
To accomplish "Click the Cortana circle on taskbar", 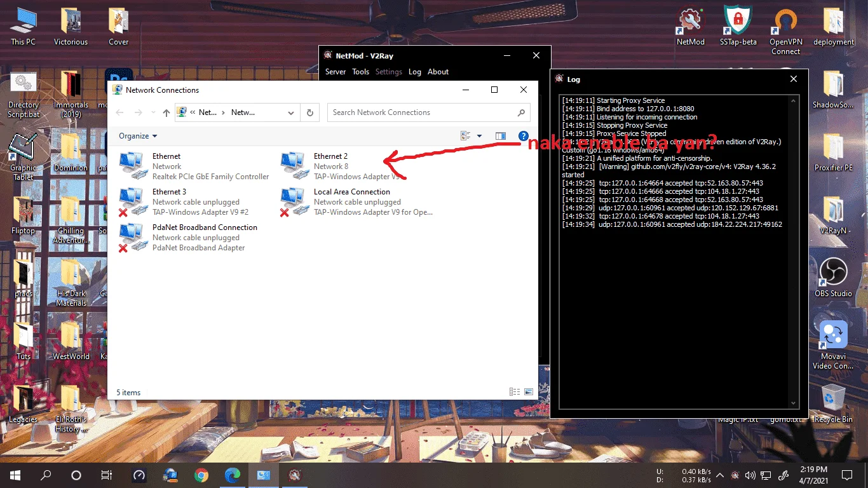I will tap(76, 475).
